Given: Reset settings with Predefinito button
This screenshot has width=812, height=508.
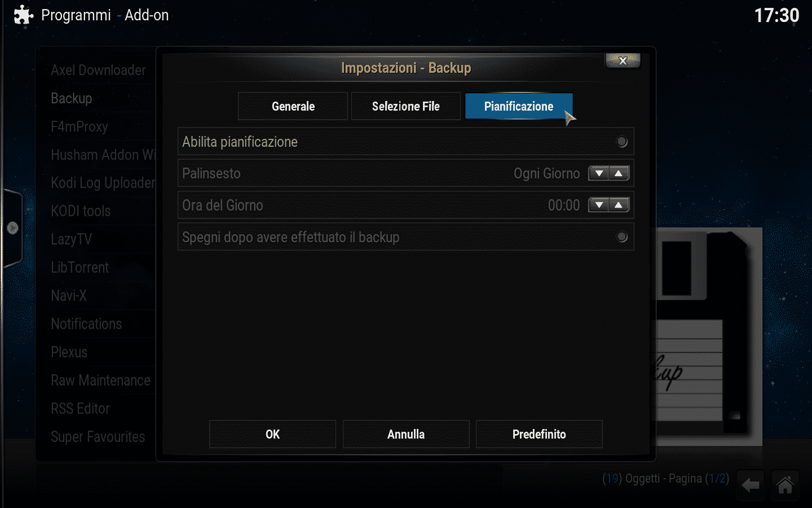Looking at the screenshot, I should (539, 434).
